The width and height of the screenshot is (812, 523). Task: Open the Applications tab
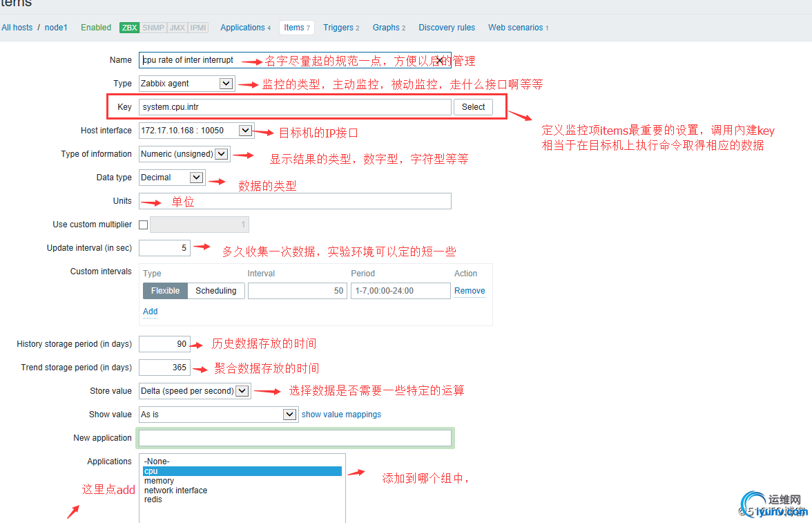click(x=246, y=28)
